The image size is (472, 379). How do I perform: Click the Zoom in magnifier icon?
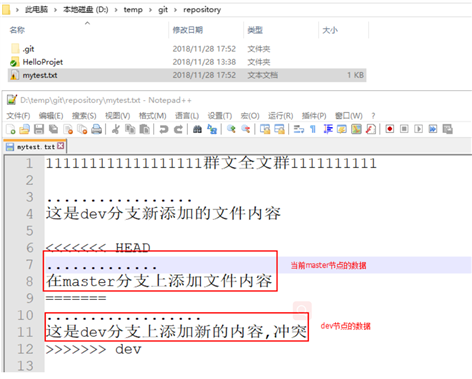pyautogui.click(x=231, y=129)
